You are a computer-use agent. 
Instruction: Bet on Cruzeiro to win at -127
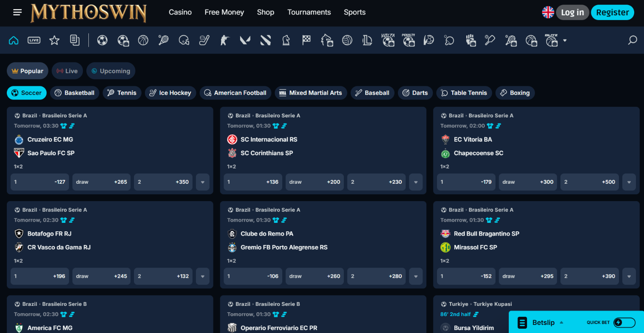[40, 182]
